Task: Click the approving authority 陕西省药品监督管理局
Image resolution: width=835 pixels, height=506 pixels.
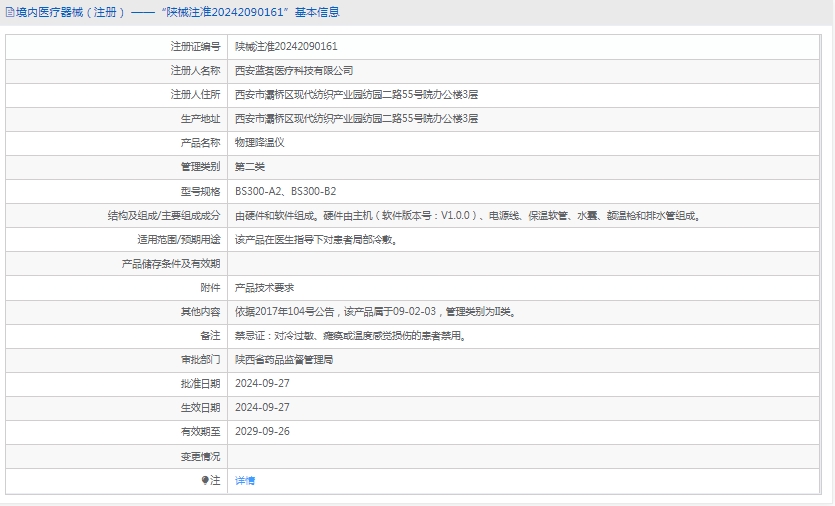Action: pos(284,359)
